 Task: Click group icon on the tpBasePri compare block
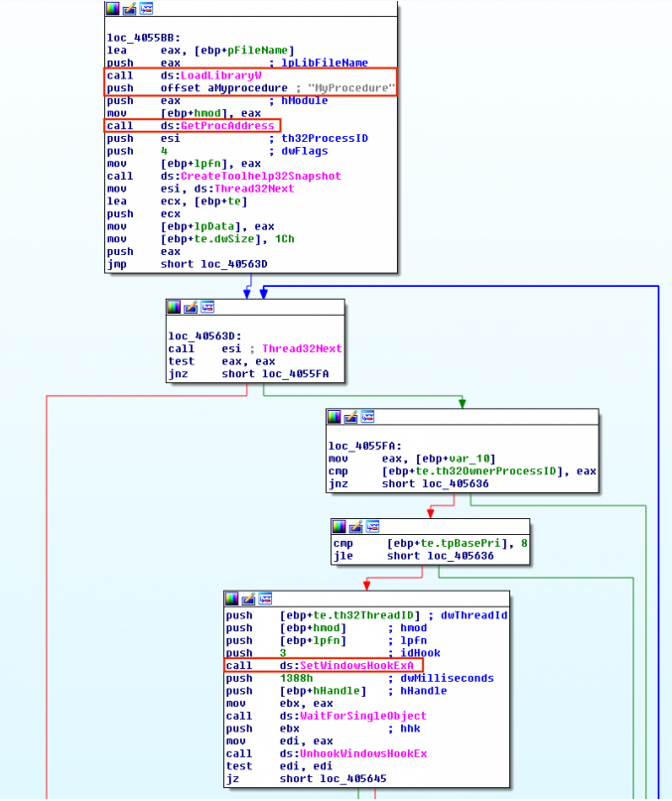tap(372, 527)
